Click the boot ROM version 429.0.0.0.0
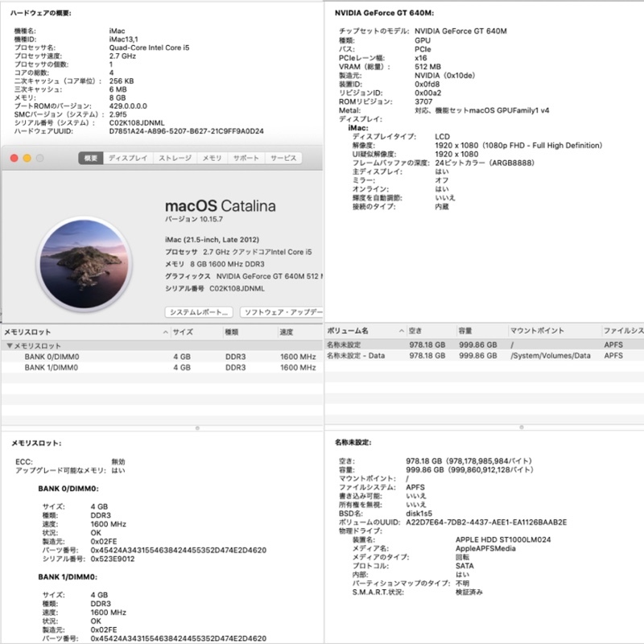The width and height of the screenshot is (644, 644). coord(128,106)
